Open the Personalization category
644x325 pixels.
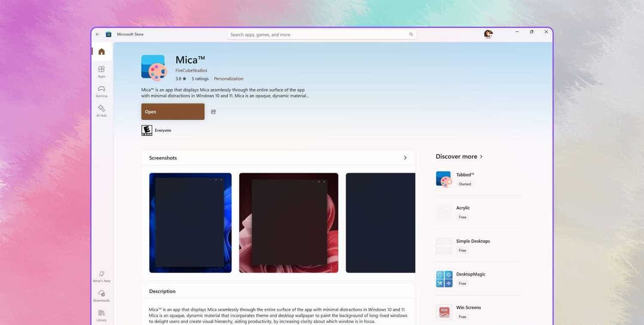(x=228, y=78)
